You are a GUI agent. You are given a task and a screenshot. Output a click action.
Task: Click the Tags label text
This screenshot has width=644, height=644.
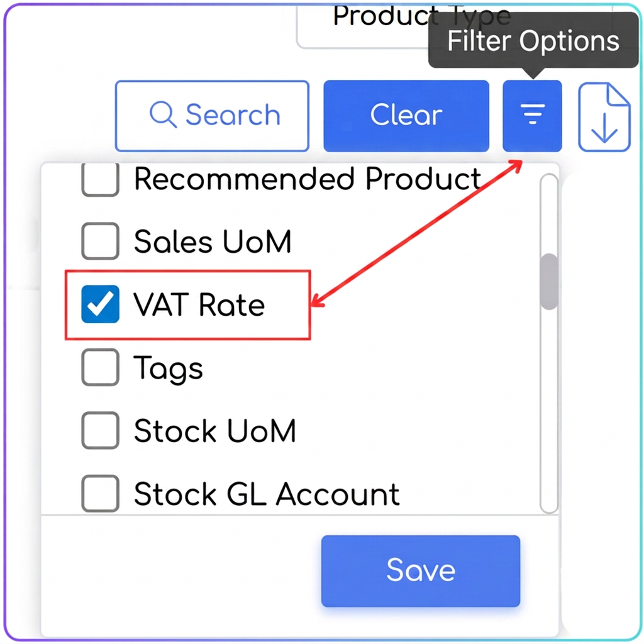169,369
